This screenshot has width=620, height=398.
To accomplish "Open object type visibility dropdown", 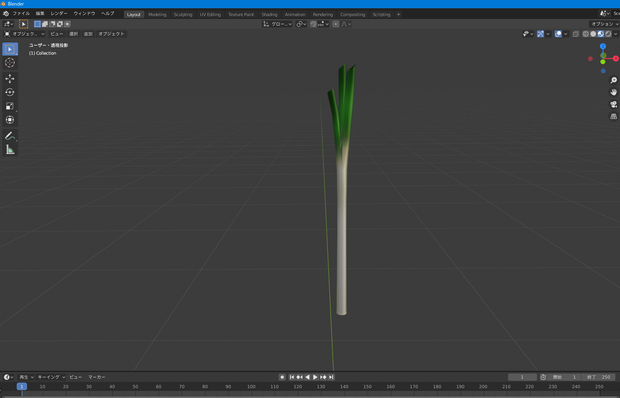I will [x=528, y=34].
